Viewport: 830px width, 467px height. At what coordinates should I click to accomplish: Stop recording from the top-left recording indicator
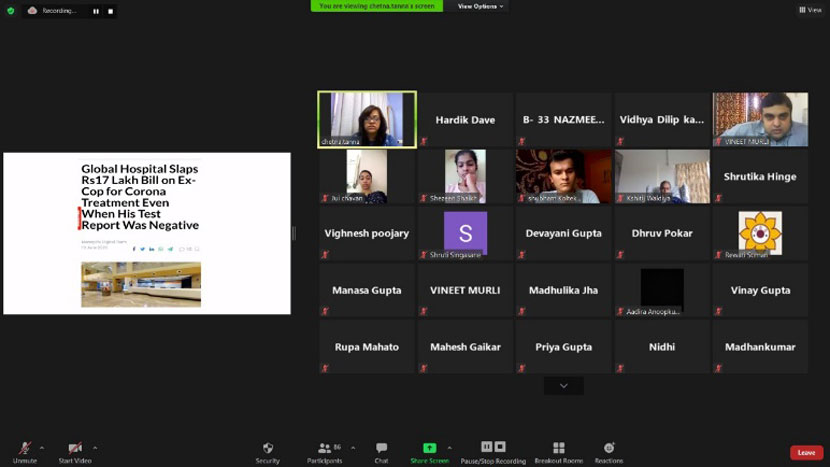click(110, 11)
